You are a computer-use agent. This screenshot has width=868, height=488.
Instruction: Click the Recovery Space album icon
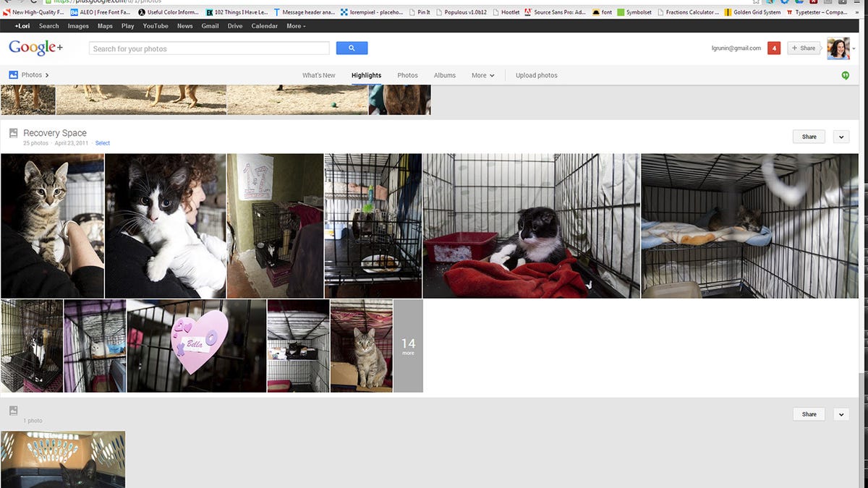[13, 134]
